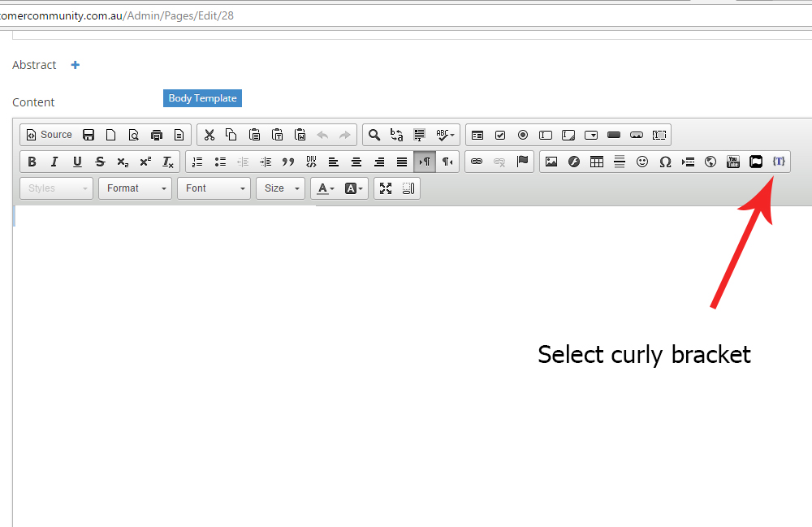Open the Format dropdown

tap(135, 188)
